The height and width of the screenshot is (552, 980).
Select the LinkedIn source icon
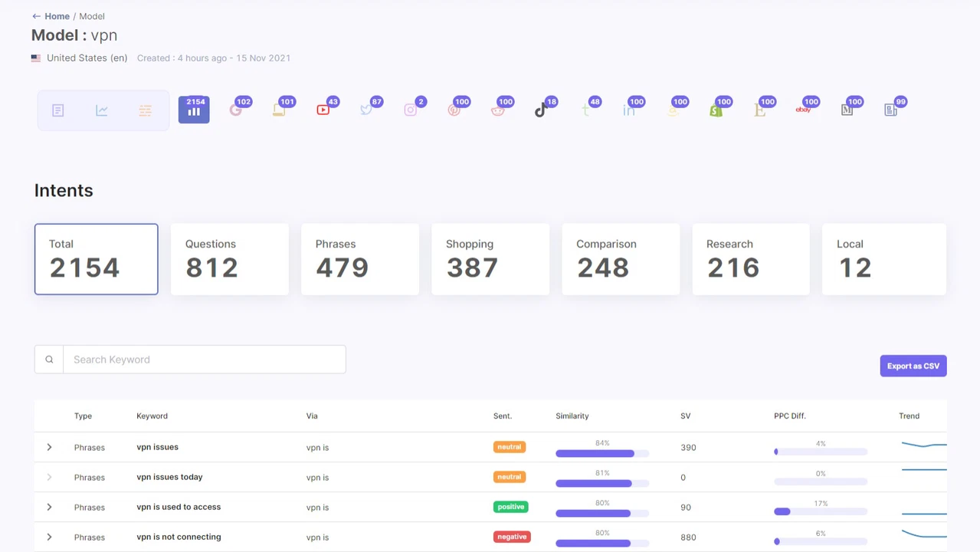[x=628, y=110]
